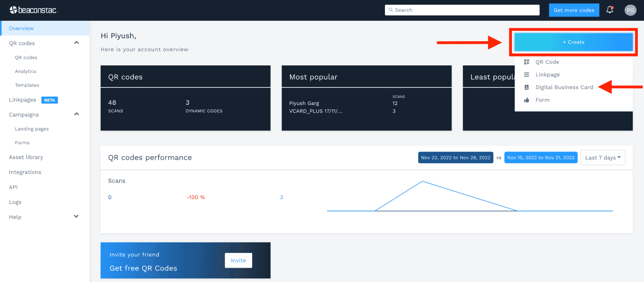Select Linkpage from Create menu
The height and width of the screenshot is (282, 644).
(x=547, y=74)
